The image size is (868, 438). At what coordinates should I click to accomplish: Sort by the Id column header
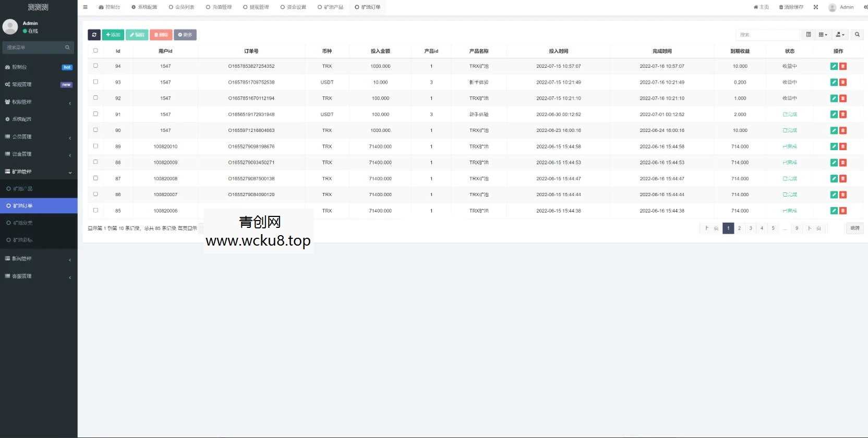pyautogui.click(x=118, y=51)
